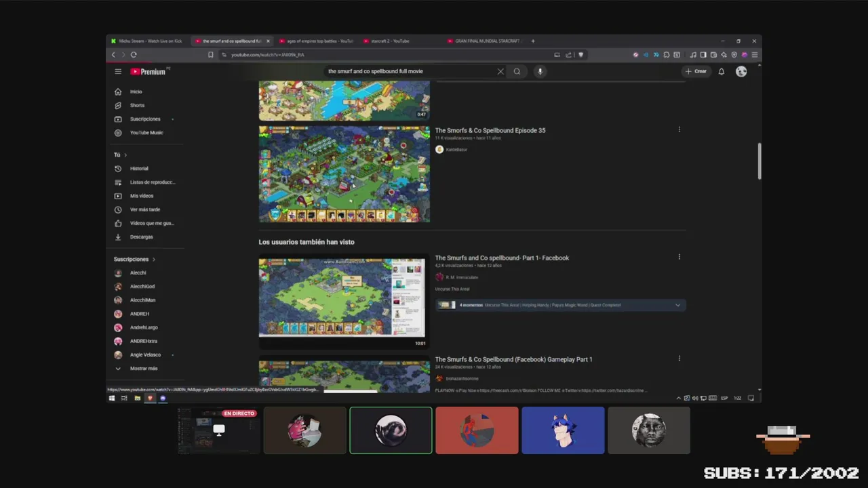Image resolution: width=868 pixels, height=488 pixels.
Task: Open the Brave shields icon
Action: [x=580, y=55]
